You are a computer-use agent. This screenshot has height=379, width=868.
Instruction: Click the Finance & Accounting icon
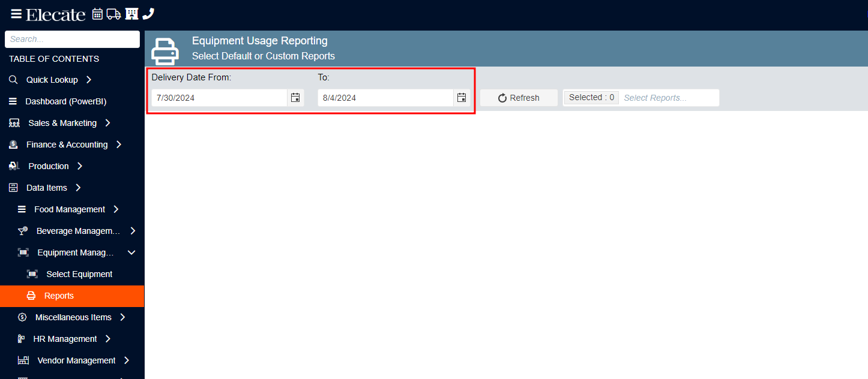point(13,145)
